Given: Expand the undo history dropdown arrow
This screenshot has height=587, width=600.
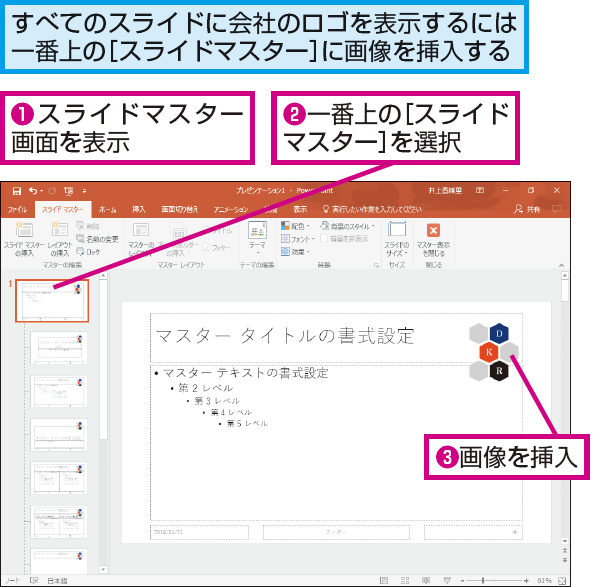Looking at the screenshot, I should tap(41, 191).
